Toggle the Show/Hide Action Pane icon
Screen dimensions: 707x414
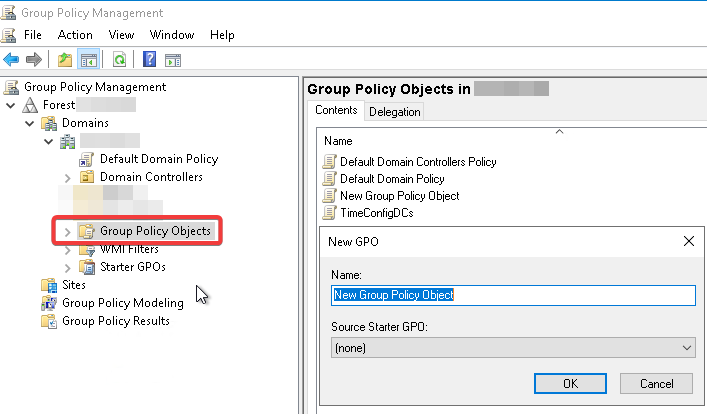point(172,60)
